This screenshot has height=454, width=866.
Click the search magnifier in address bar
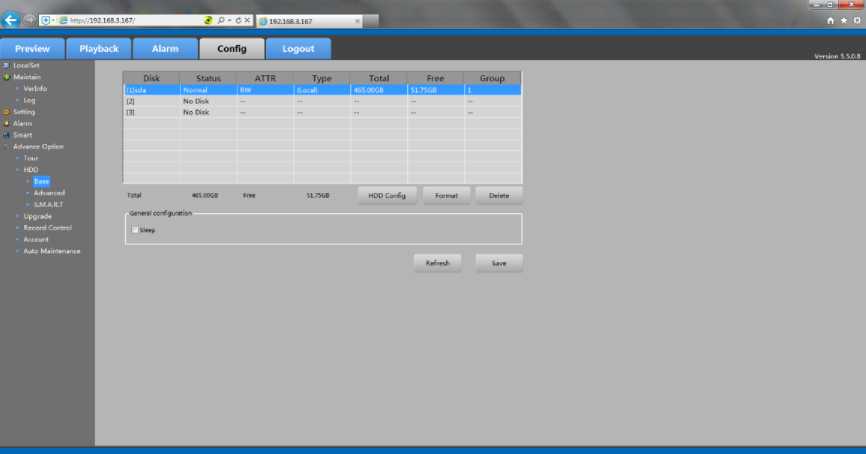[219, 20]
